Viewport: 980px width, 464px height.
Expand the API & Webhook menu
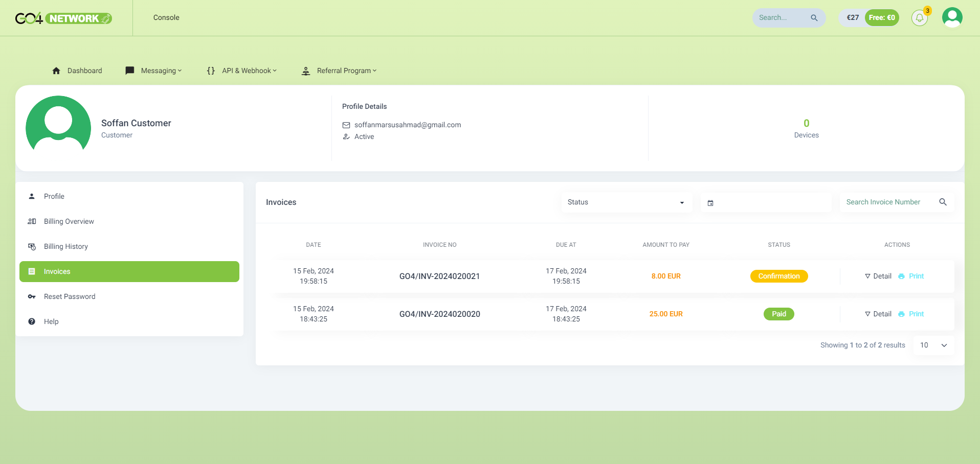click(241, 71)
